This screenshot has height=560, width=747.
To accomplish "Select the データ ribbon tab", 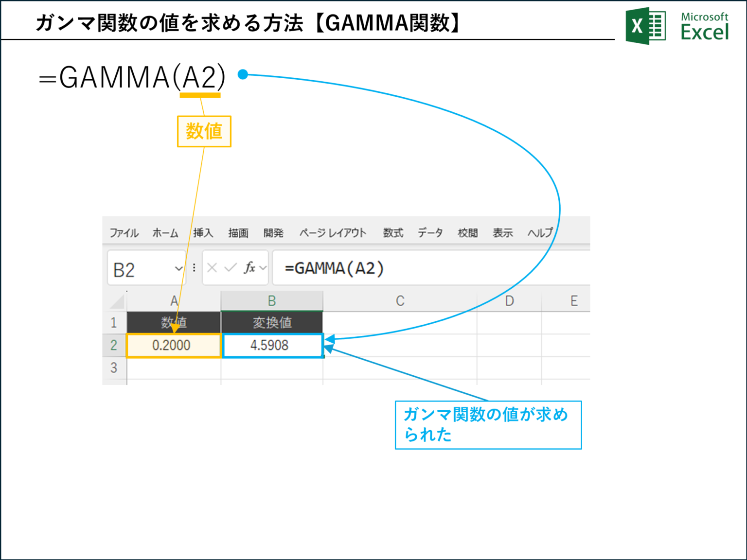I will tap(430, 233).
